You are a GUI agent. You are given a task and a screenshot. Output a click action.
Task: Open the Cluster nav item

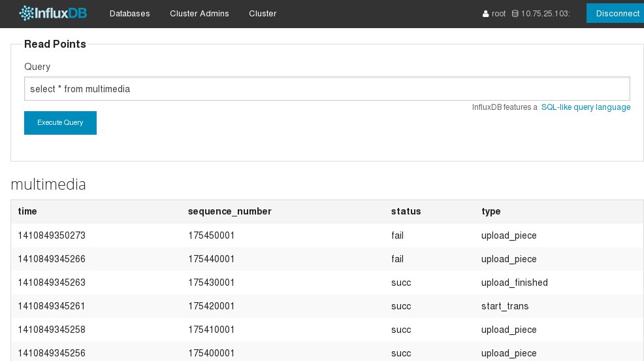coord(263,14)
